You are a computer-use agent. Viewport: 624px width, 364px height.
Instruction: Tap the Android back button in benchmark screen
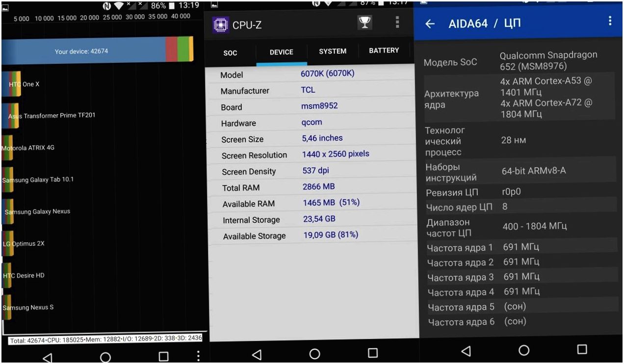[47, 358]
